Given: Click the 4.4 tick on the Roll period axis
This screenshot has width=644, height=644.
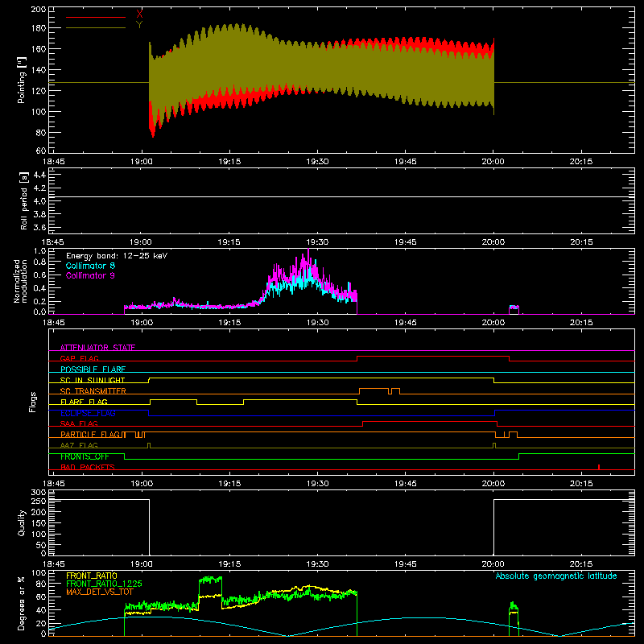Looking at the screenshot, I should [39, 175].
